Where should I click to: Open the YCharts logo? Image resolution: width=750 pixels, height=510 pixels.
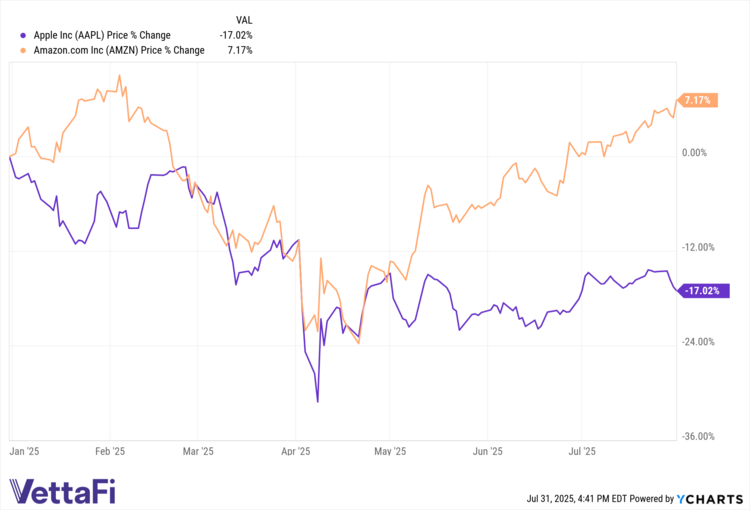tap(710, 497)
